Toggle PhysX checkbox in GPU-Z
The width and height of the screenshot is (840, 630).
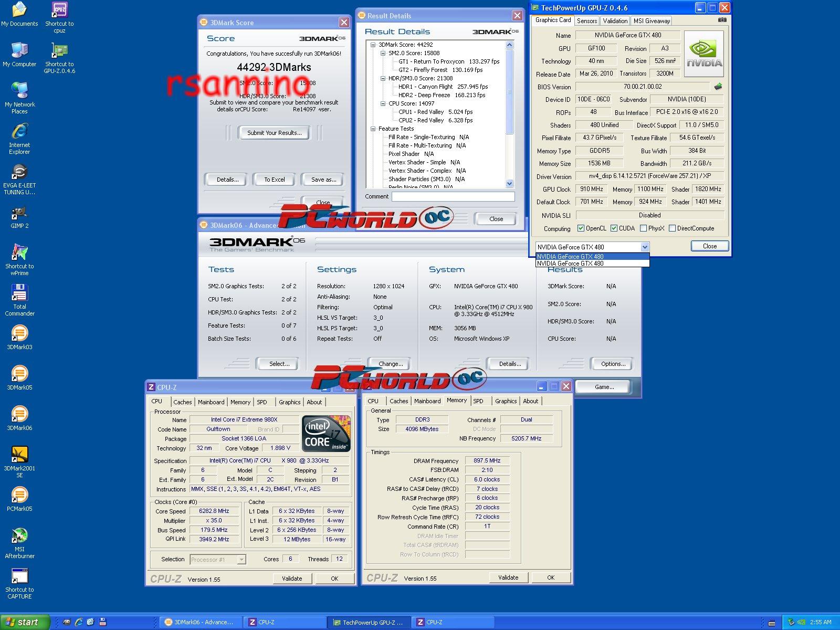643,228
